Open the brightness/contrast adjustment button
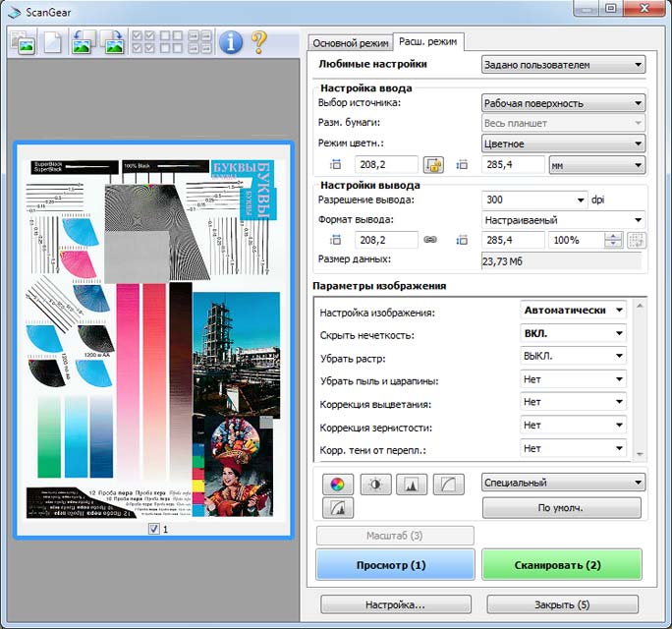 click(x=374, y=483)
